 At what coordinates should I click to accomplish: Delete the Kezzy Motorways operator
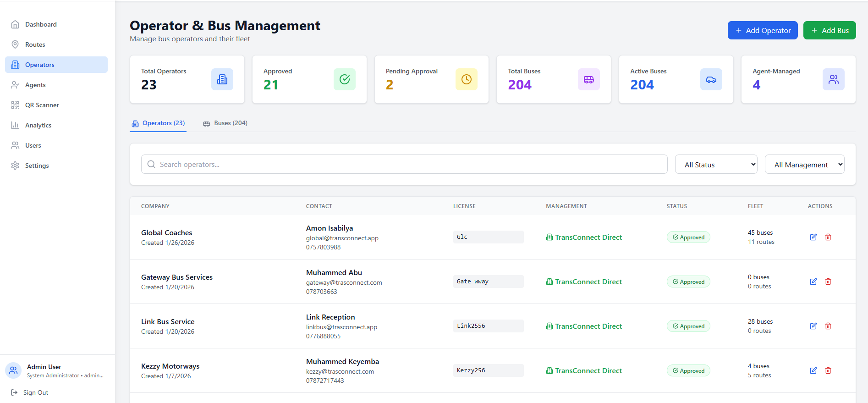click(x=828, y=370)
